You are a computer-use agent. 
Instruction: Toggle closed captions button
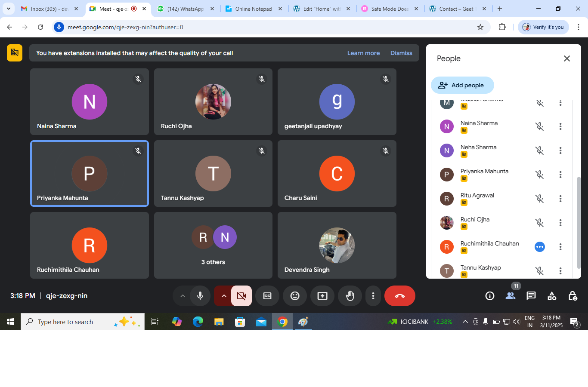click(x=267, y=296)
